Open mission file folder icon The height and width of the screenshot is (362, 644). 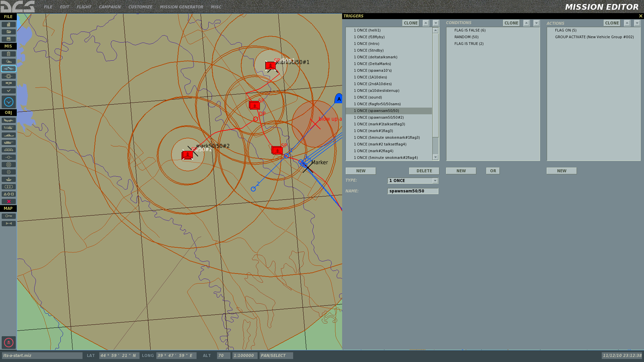click(x=9, y=32)
